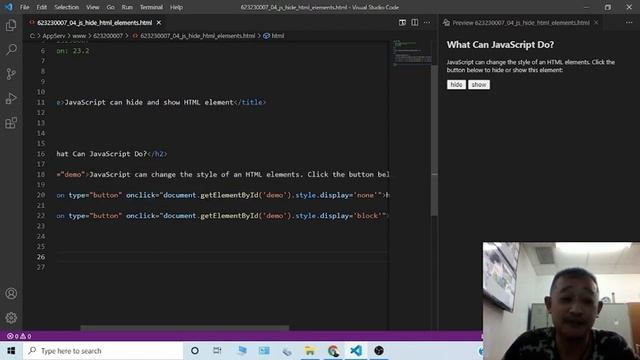Open the Search view in activity bar
This screenshot has width=640, height=360.
tap(11, 49)
